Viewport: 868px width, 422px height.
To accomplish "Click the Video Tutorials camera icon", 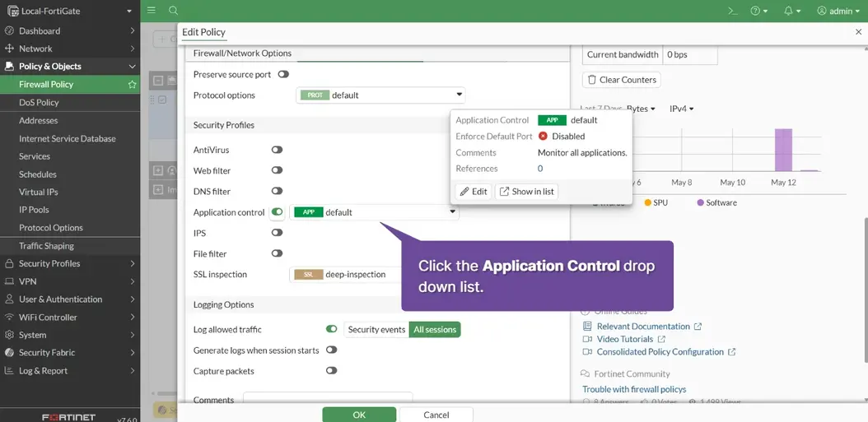I will pyautogui.click(x=587, y=339).
